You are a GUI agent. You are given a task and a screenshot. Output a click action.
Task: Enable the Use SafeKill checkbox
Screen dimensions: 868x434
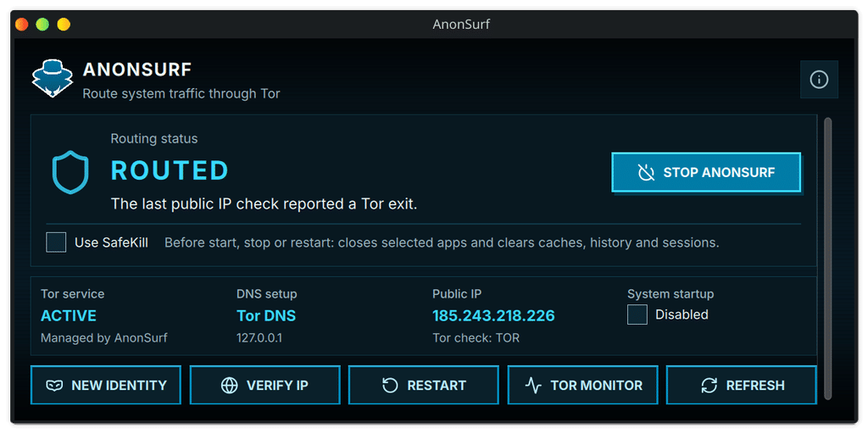tap(56, 242)
